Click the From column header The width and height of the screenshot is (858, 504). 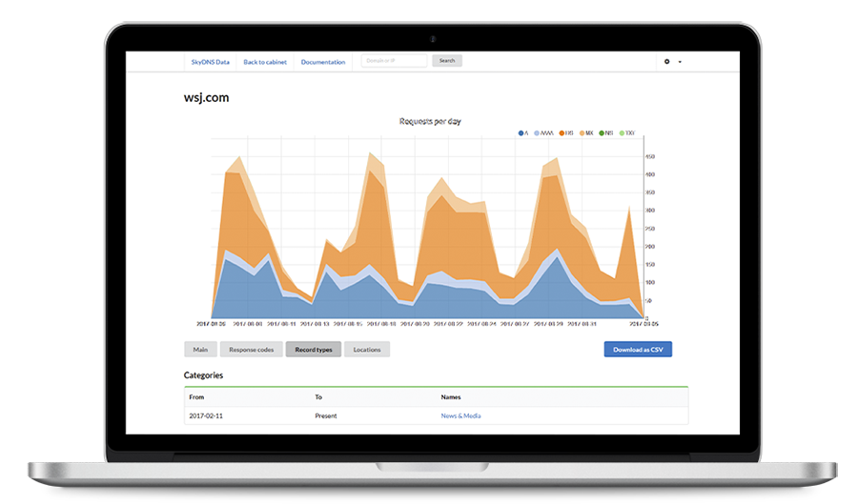(x=196, y=397)
